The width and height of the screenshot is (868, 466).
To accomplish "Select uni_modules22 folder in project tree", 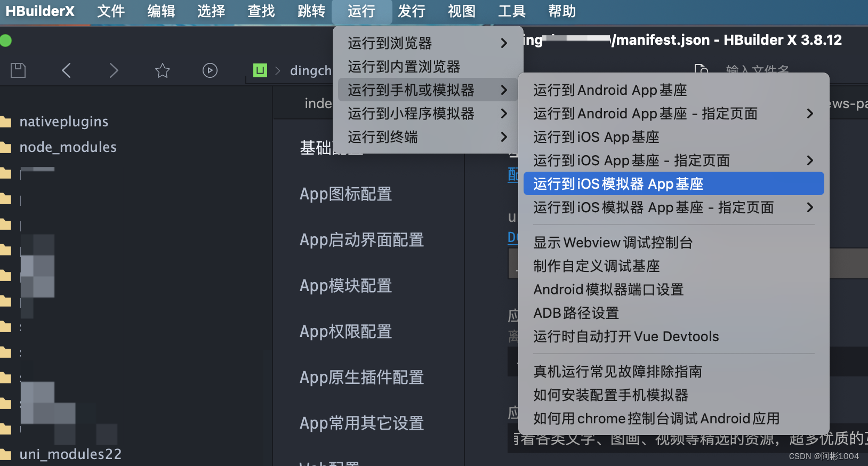I will [70, 455].
